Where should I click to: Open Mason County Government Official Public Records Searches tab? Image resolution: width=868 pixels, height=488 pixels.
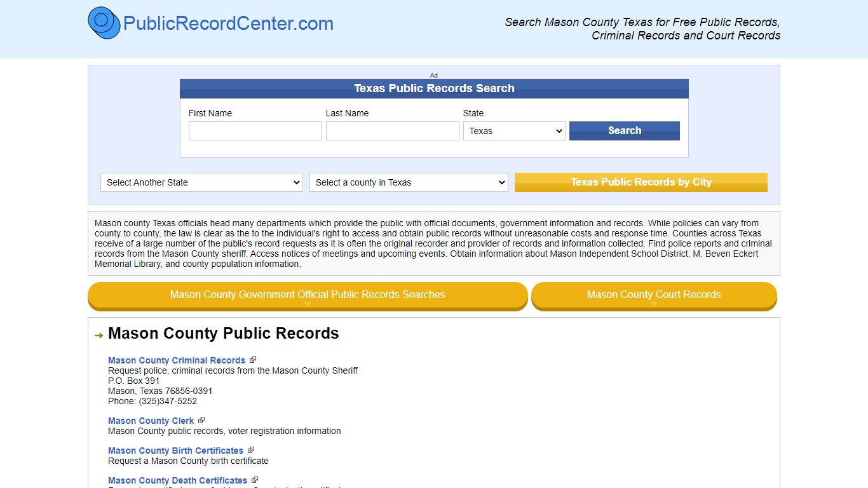pos(308,295)
